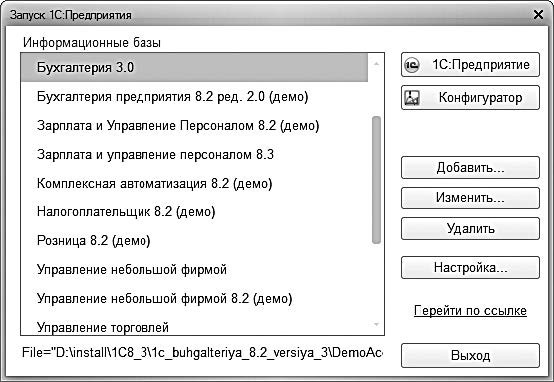Screen dimensions: 554x382
Task: Select Зарплата и Управление Персоналом 8.2 (демо)
Action: point(194,125)
